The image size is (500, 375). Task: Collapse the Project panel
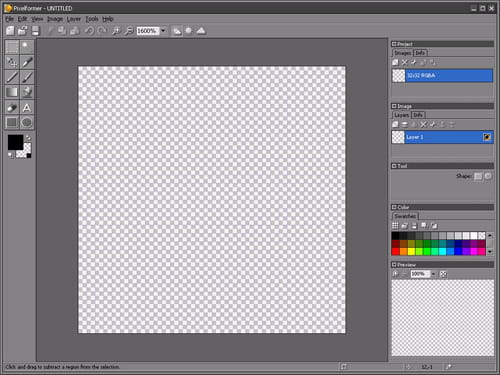pyautogui.click(x=394, y=44)
